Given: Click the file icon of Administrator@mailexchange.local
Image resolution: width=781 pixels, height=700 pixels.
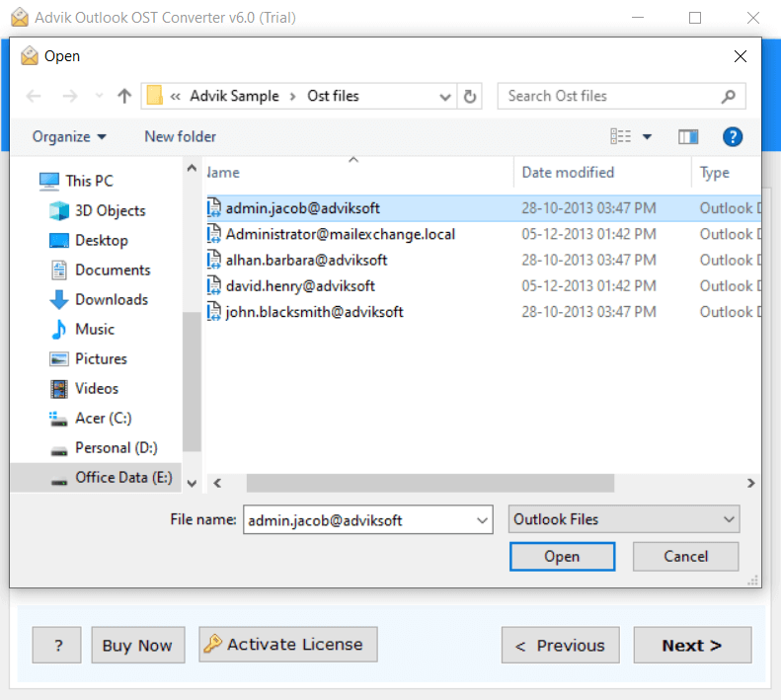Looking at the screenshot, I should tap(213, 234).
